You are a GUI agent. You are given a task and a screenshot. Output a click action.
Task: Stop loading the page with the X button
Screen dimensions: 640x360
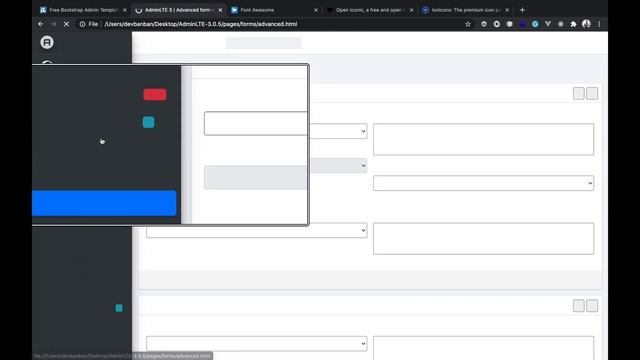(67, 24)
